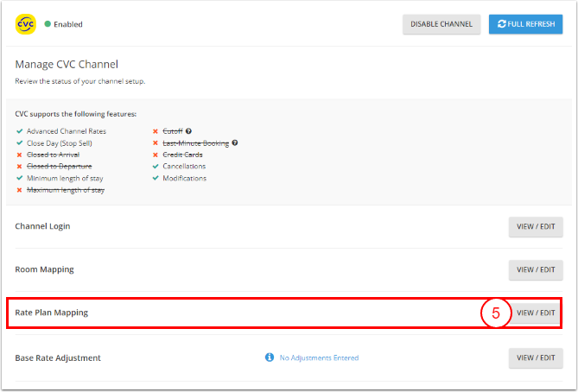The image size is (578, 392).
Task: Open View / Edit for Channel Login
Action: 536,226
